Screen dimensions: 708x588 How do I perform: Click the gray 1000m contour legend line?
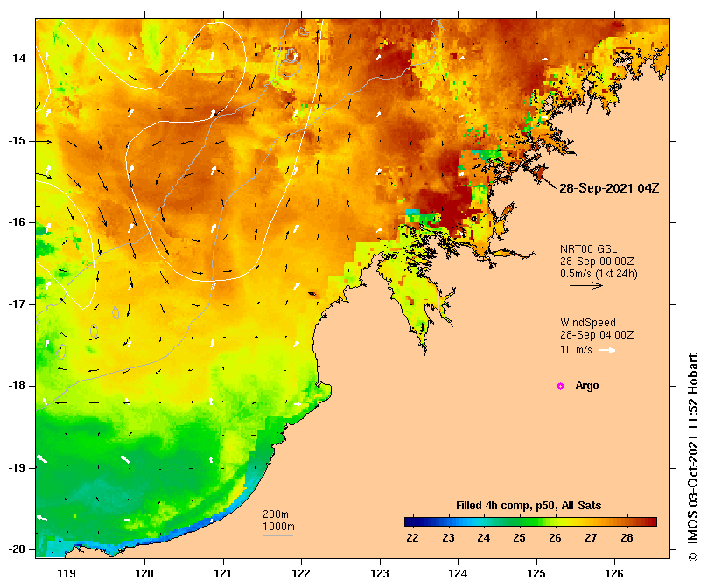[277, 536]
